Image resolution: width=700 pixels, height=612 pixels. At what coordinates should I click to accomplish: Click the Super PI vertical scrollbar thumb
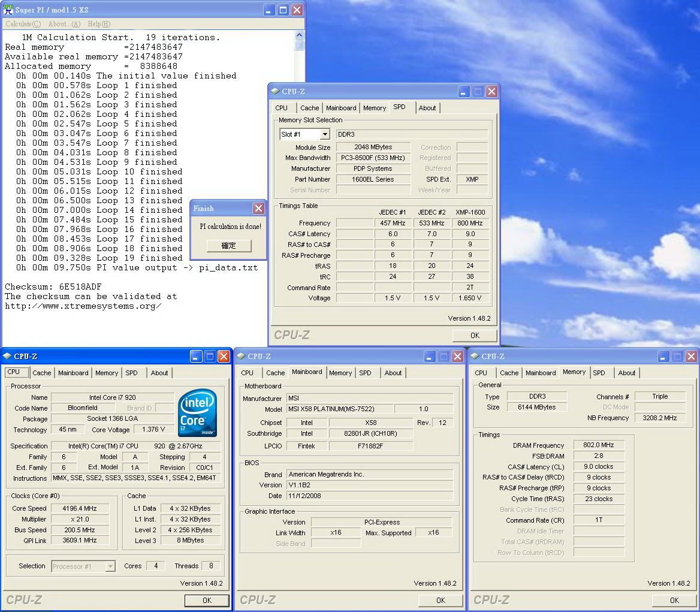[300, 44]
